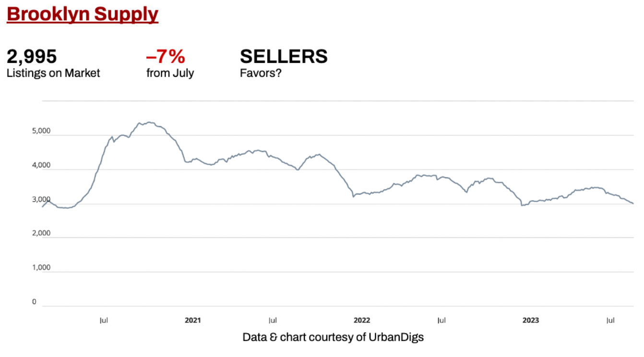
Task: Click the Listings on Market label
Action: point(53,73)
